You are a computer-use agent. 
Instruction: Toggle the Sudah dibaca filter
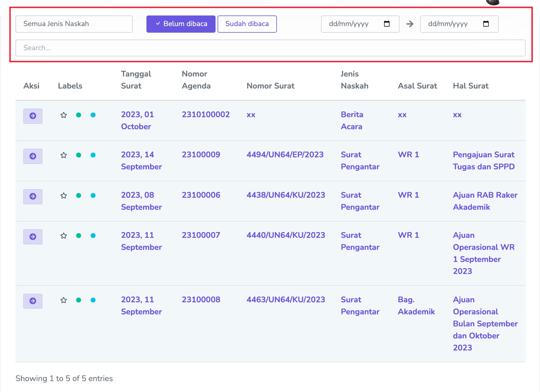click(247, 24)
